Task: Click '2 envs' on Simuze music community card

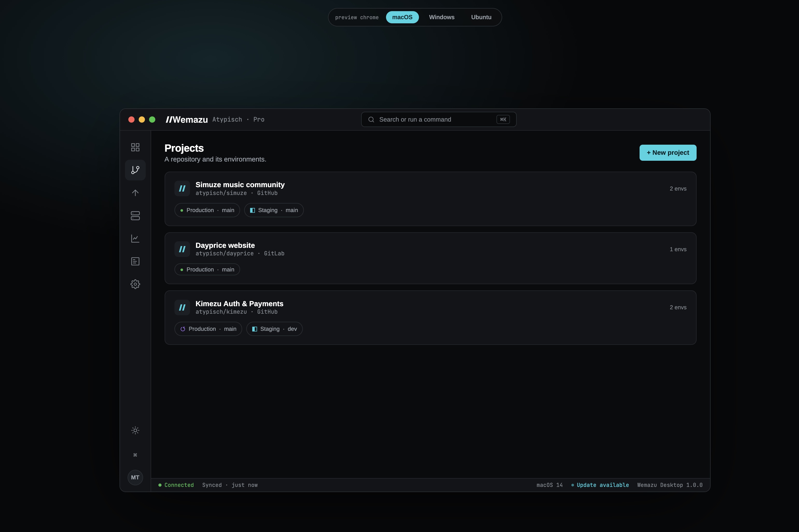Action: [x=678, y=189]
